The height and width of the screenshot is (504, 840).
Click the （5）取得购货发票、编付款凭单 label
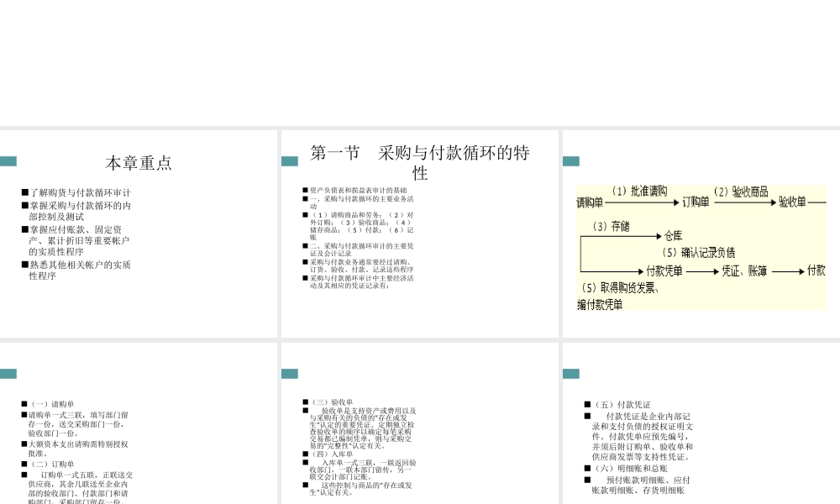click(x=621, y=294)
